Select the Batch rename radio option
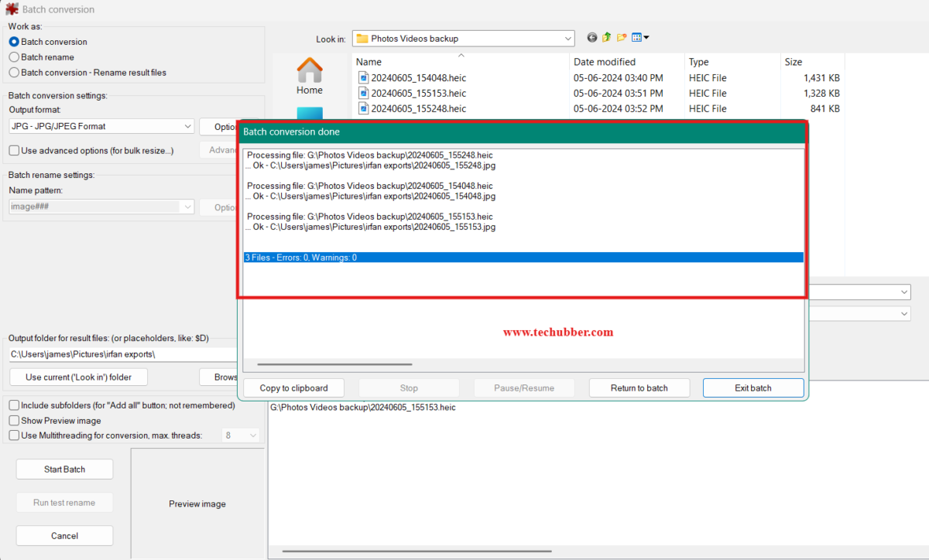 [14, 57]
